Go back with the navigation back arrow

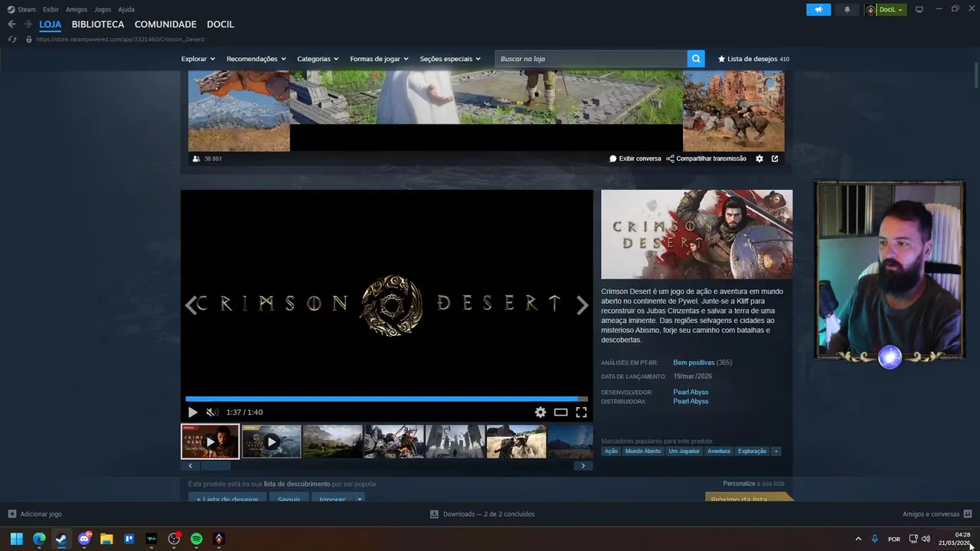point(11,24)
